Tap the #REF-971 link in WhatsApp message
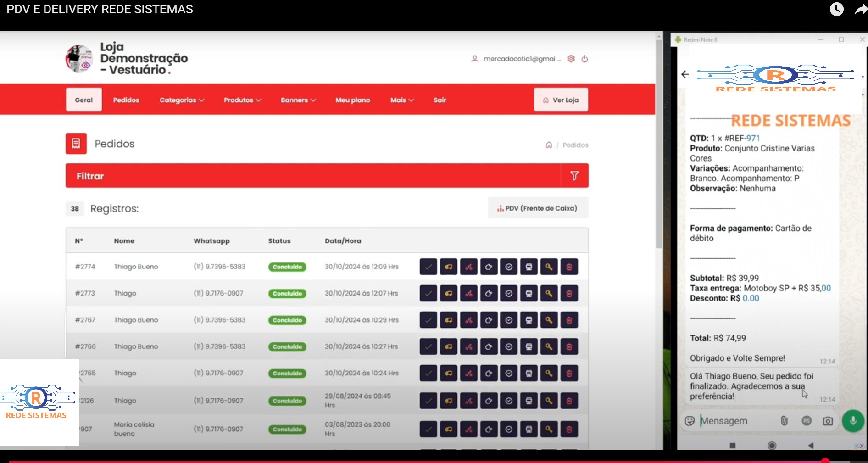 tap(742, 138)
